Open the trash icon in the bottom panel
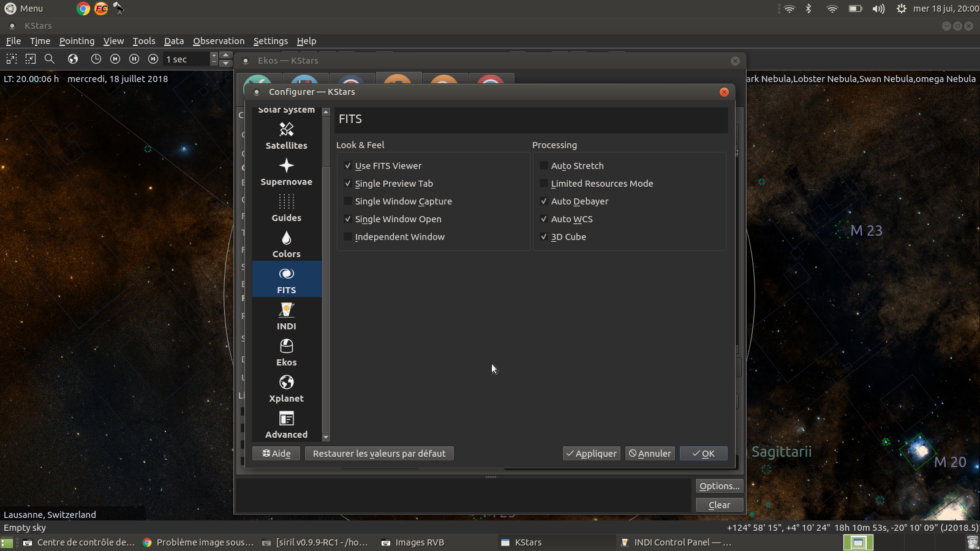 (x=973, y=542)
